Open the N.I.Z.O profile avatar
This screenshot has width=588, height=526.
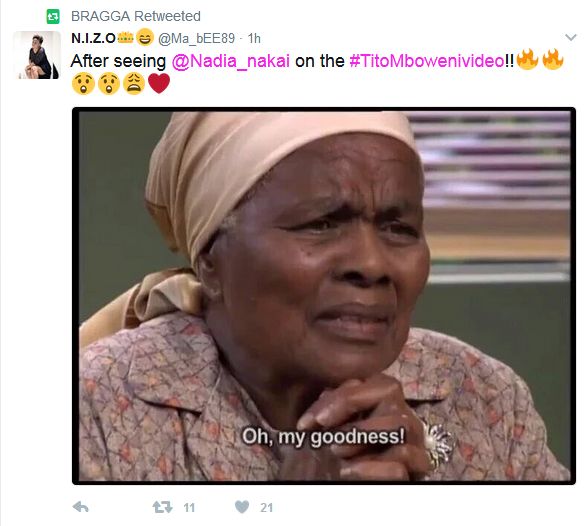click(37, 55)
